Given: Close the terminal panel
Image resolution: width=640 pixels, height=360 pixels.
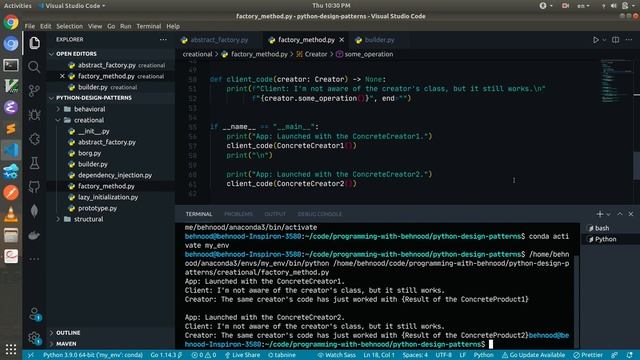Looking at the screenshot, I should (x=631, y=214).
